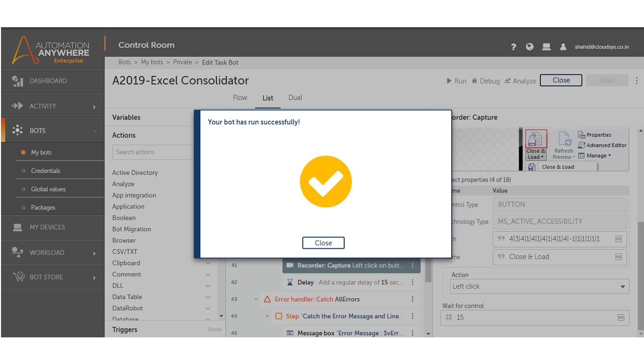Expand the Bot Store sidebar menu arrow

(x=94, y=278)
